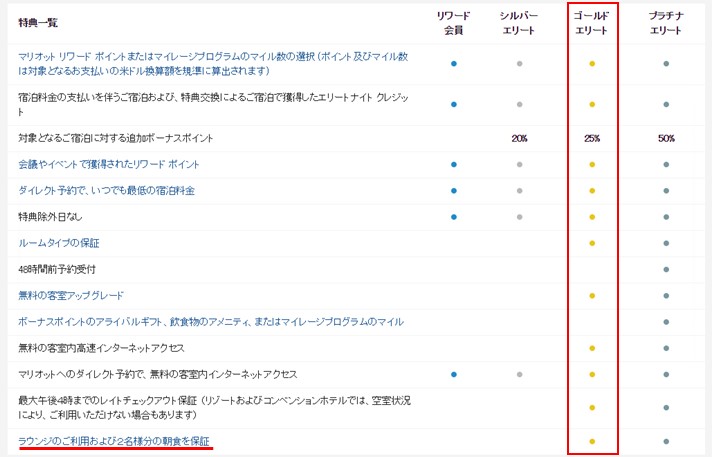Click the gold dot in レイトチェックアウト保証 row
The height and width of the screenshot is (457, 712).
(592, 407)
